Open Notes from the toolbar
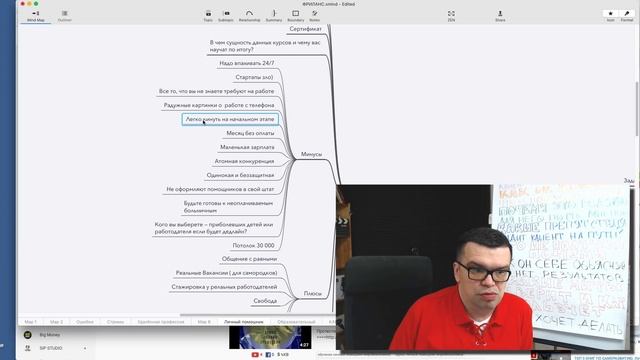 point(314,16)
